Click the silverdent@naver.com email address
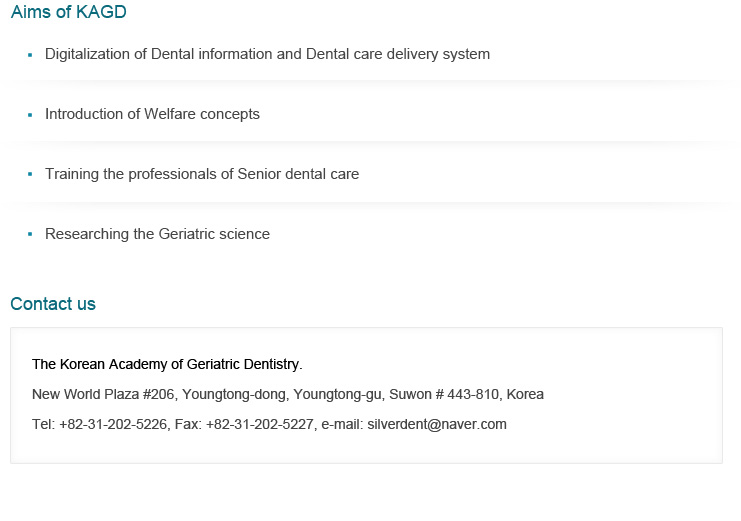The height and width of the screenshot is (521, 741). pos(437,424)
